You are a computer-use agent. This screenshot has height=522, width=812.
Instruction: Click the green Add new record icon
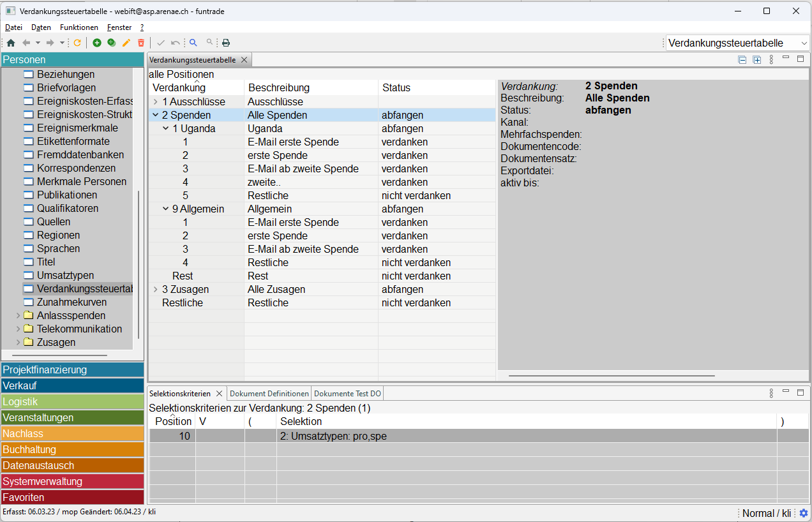97,43
